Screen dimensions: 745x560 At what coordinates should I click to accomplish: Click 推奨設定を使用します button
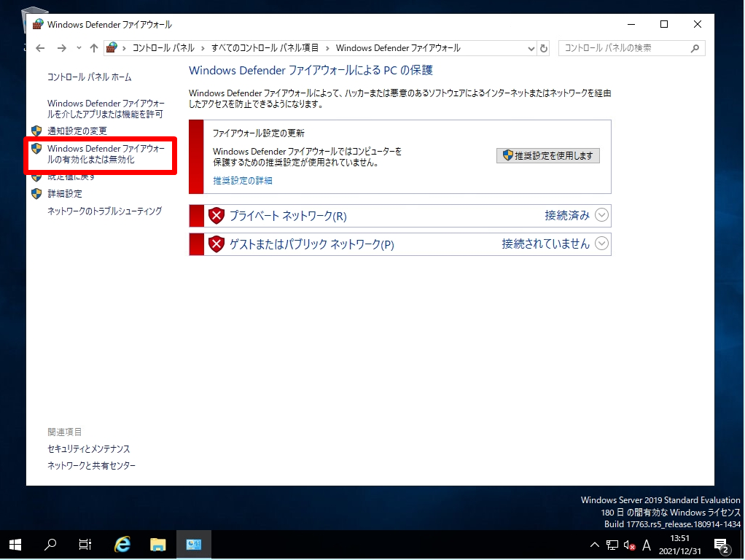pyautogui.click(x=548, y=155)
